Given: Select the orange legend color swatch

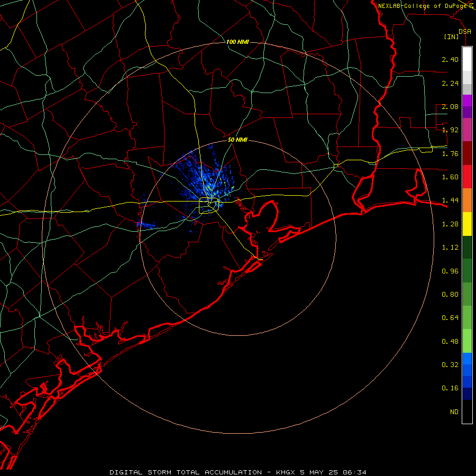Looking at the screenshot, I should tap(467, 200).
